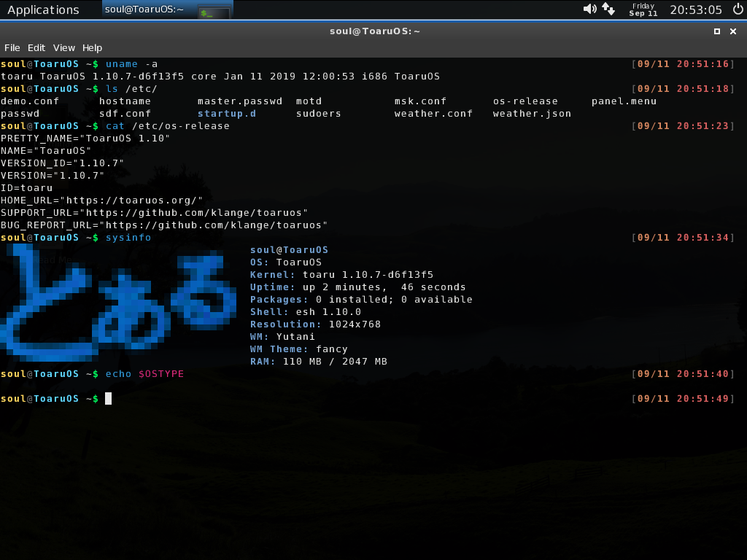This screenshot has height=560, width=747.
Task: Click the terminal icon in the taskbar entry
Action: click(x=214, y=13)
